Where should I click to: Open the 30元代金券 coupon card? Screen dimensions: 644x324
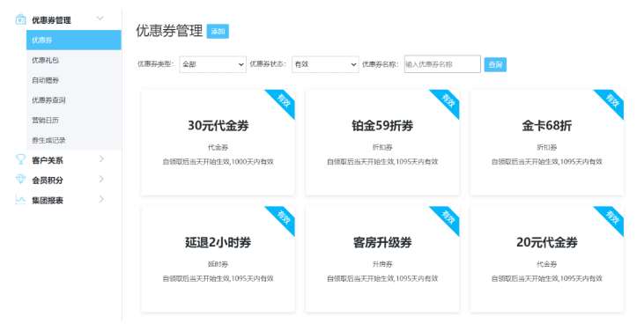[218, 143]
